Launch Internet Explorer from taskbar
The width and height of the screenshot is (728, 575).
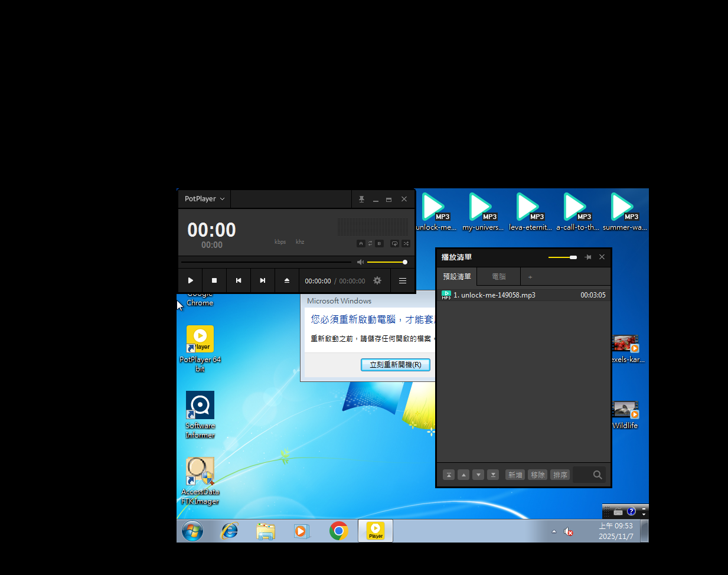coord(229,531)
